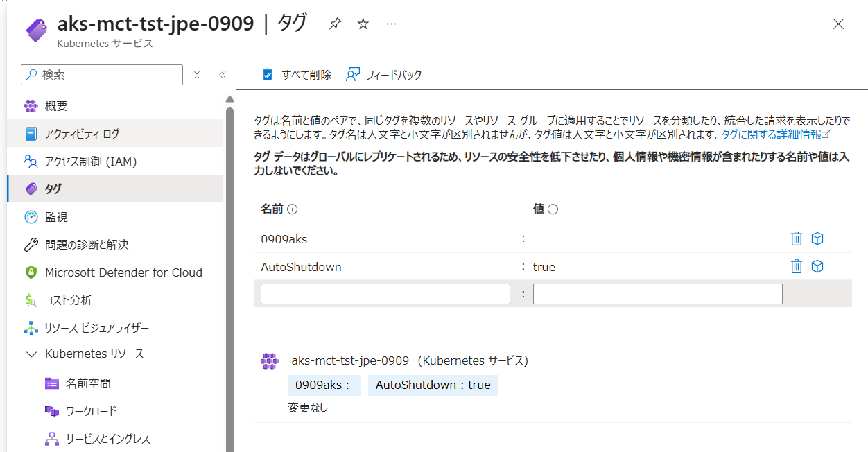Show info tooltip next to 値 header
This screenshot has width=868, height=452.
point(553,209)
